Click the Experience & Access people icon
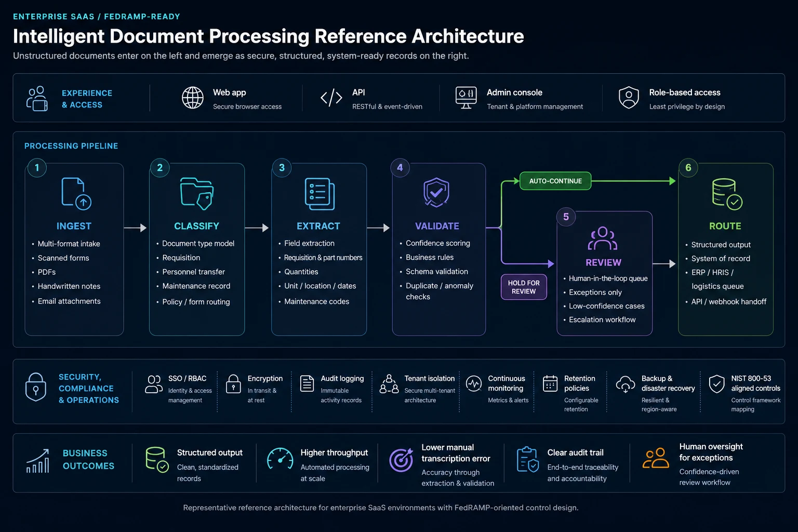Image resolution: width=798 pixels, height=532 pixels. pos(37,98)
